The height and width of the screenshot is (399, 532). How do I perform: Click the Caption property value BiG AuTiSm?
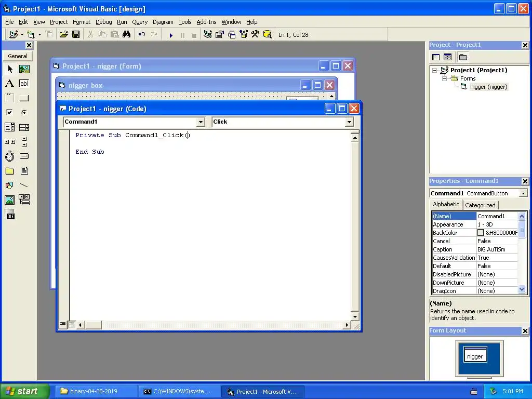(x=497, y=249)
